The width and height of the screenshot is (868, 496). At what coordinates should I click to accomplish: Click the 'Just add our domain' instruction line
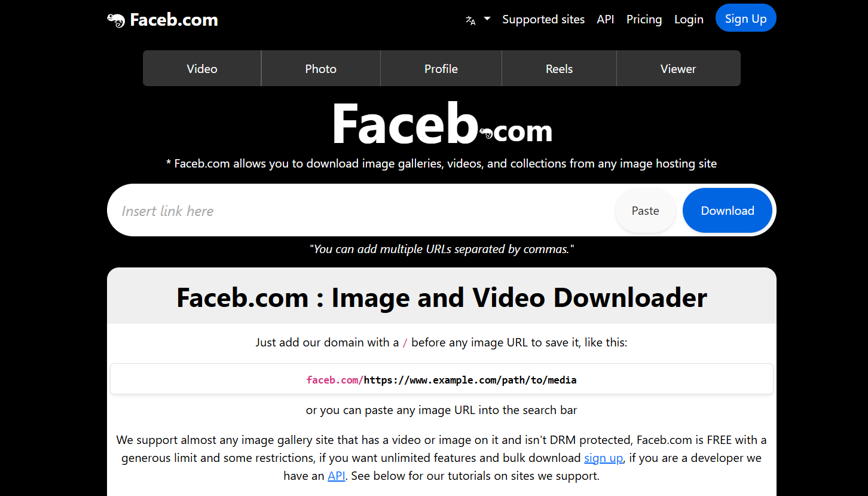pos(442,343)
